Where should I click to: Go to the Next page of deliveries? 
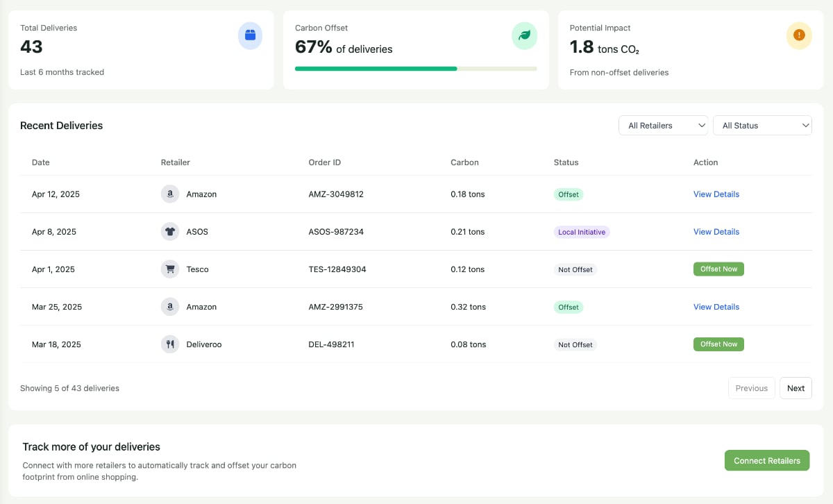pyautogui.click(x=796, y=387)
